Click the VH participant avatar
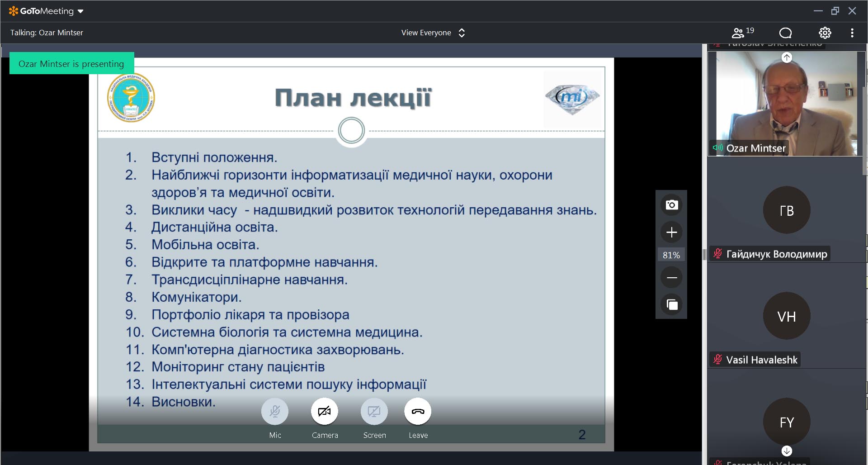The image size is (868, 465). pos(787,316)
